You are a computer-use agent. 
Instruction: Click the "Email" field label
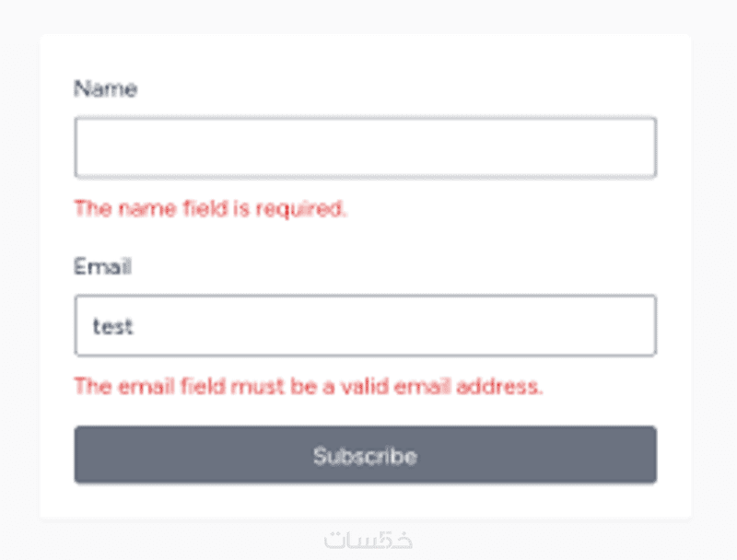pyautogui.click(x=102, y=267)
